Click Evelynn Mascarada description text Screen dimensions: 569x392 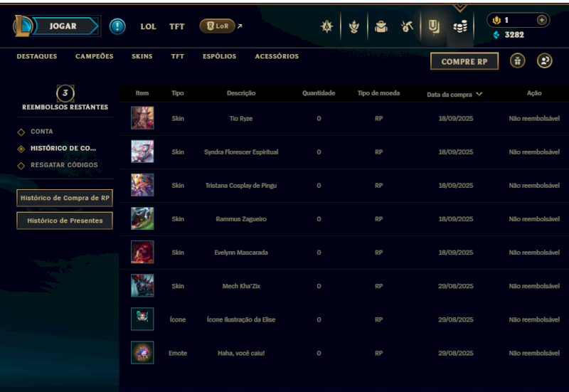[241, 253]
